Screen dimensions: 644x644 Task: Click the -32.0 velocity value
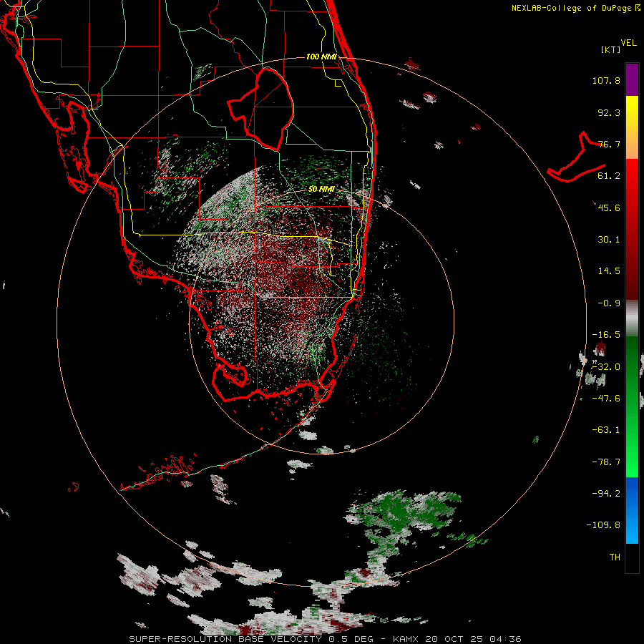(606, 367)
